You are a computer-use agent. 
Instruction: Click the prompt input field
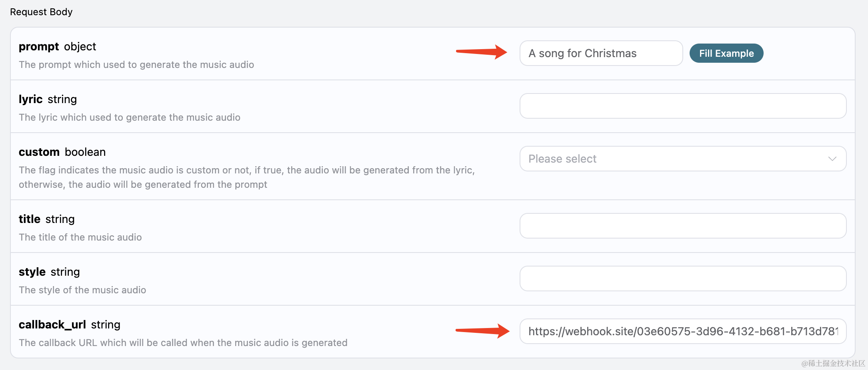click(601, 53)
